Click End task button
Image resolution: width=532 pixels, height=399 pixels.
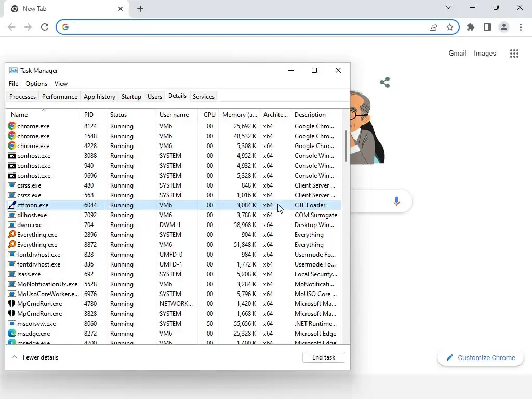click(324, 357)
